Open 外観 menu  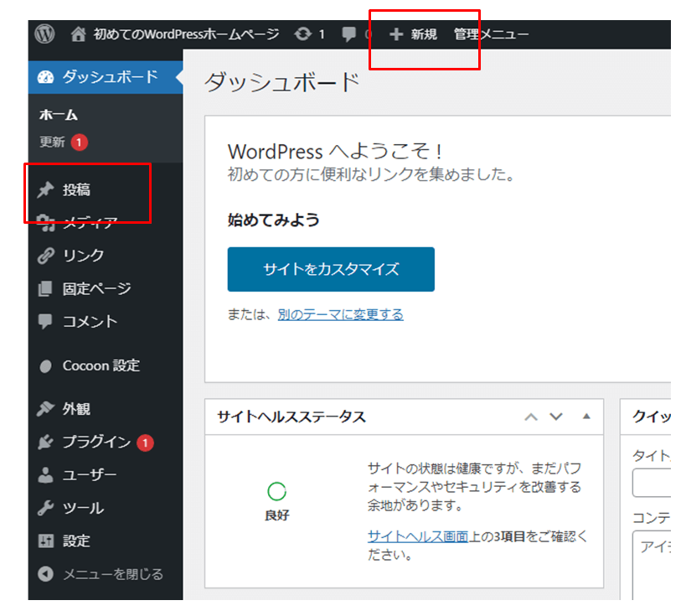[x=76, y=408]
